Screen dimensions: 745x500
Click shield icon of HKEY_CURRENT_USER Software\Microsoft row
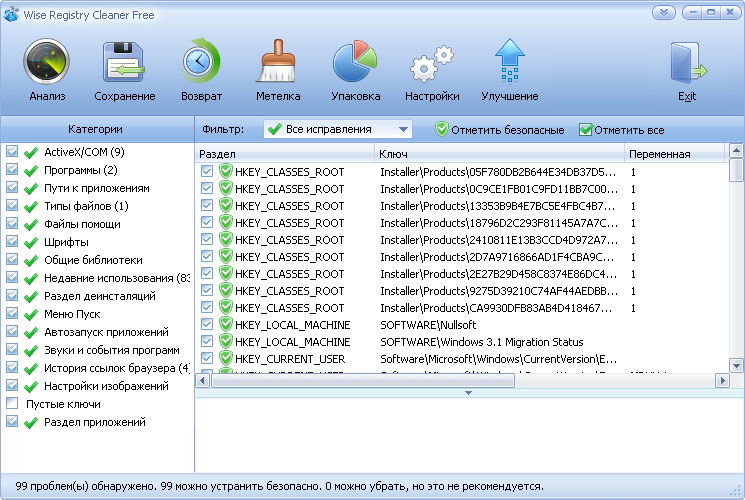point(226,358)
